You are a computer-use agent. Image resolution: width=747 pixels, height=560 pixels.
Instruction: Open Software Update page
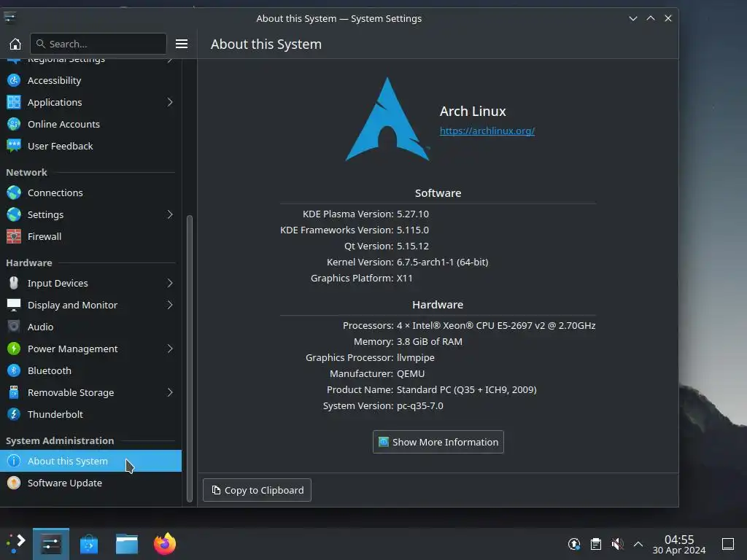point(90,483)
